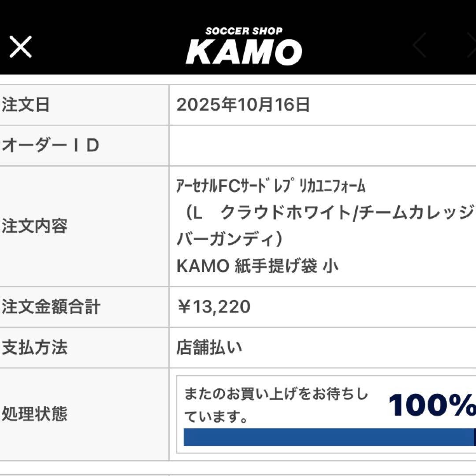Close the order detail screen via X icon
This screenshot has width=476, height=476.
pos(21,47)
